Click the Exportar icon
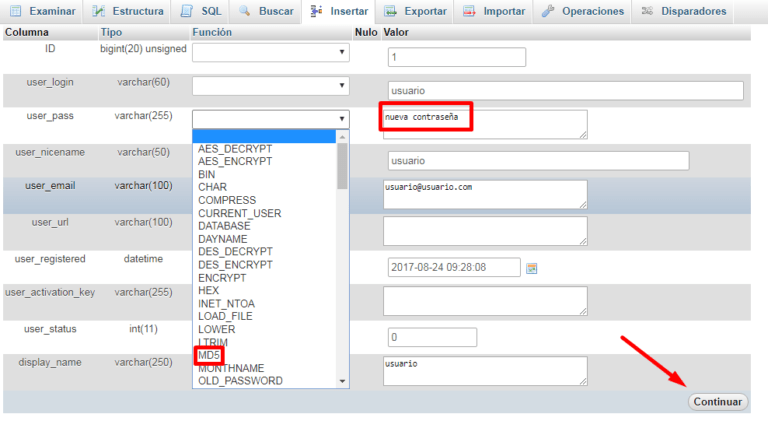The width and height of the screenshot is (768, 421). point(390,11)
